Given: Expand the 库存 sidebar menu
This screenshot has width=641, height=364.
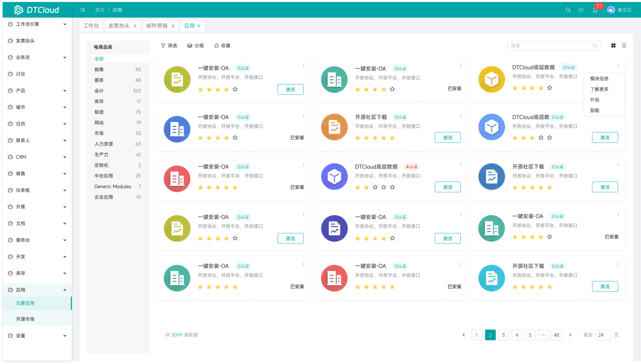Looking at the screenshot, I should [64, 273].
